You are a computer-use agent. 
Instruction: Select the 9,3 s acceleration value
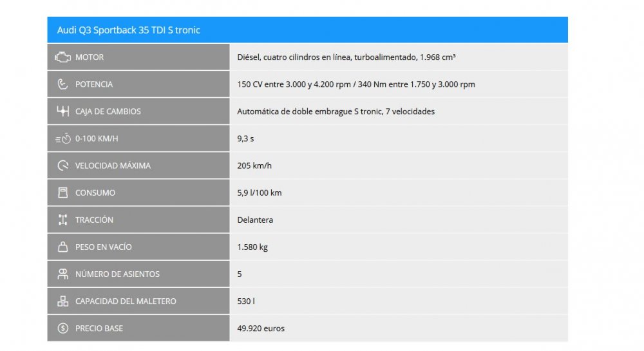[x=245, y=138]
